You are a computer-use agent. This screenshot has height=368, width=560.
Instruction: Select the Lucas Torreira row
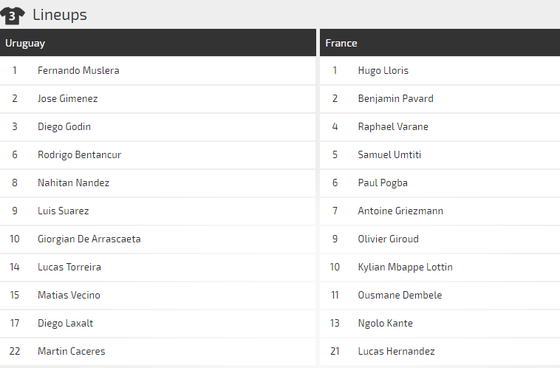(158, 267)
